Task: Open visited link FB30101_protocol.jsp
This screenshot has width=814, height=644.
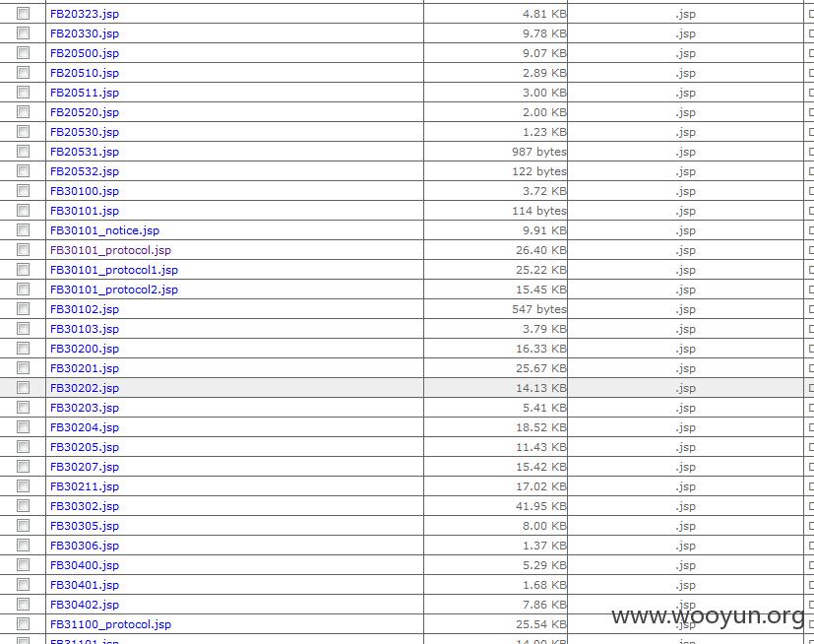Action: pyautogui.click(x=110, y=250)
